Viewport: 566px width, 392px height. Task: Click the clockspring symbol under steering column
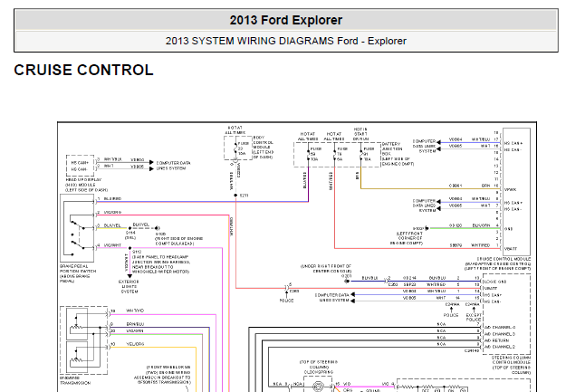tap(318, 386)
